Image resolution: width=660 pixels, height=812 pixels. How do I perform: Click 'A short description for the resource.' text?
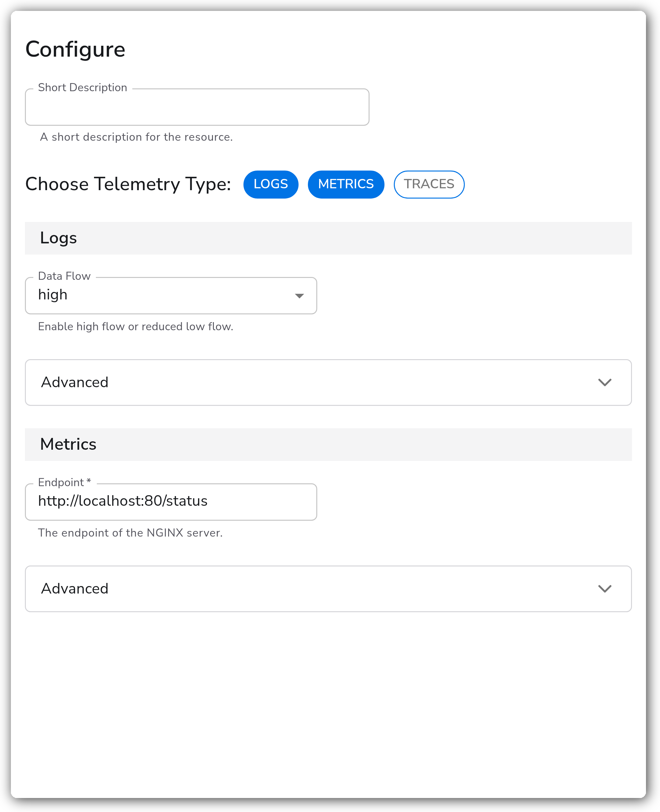pyautogui.click(x=136, y=137)
